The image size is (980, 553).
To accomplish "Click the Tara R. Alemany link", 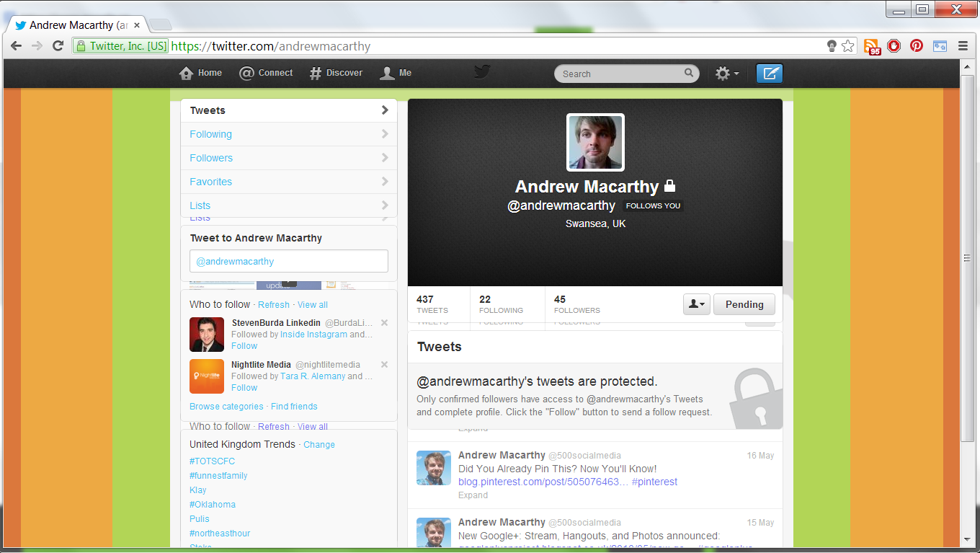I will (313, 376).
